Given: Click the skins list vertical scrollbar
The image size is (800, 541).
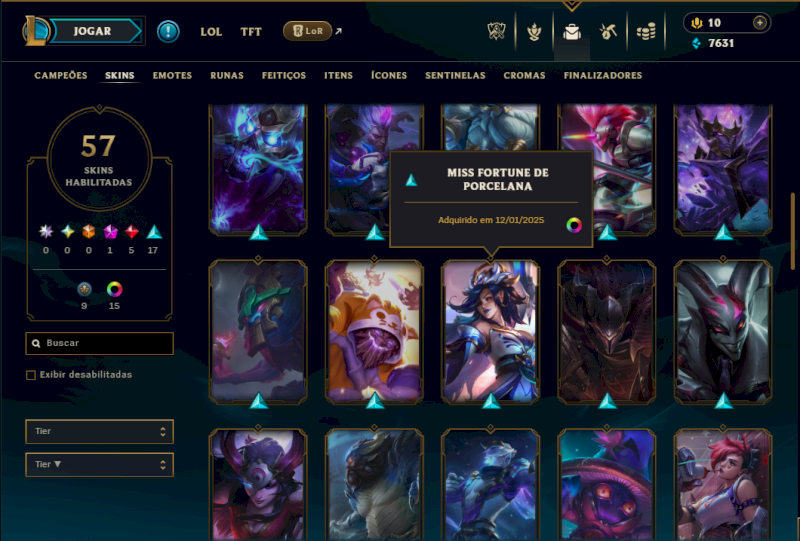Looking at the screenshot, I should point(792,231).
